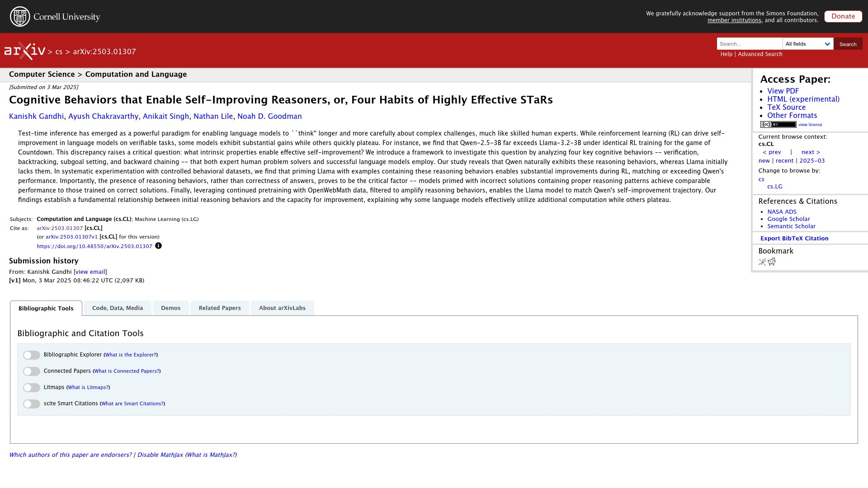Viewport: 868px width, 488px height.
Task: Turn on the Connected Papers toggle
Action: [x=32, y=371]
